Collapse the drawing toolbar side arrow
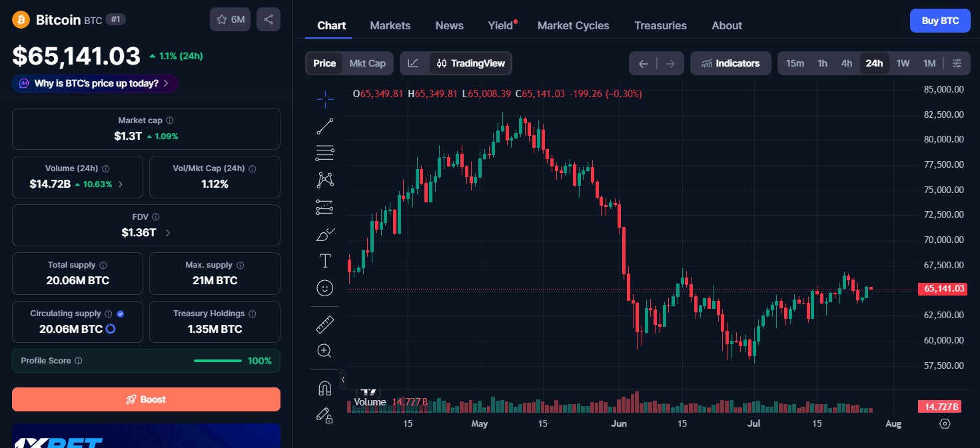 pos(343,379)
